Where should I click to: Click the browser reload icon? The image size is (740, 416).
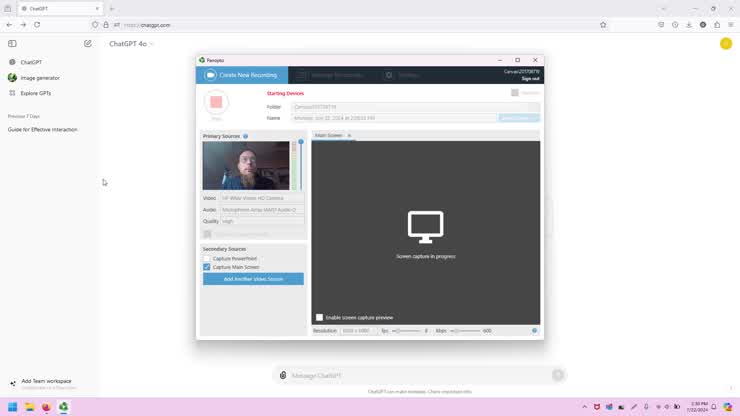click(37, 25)
